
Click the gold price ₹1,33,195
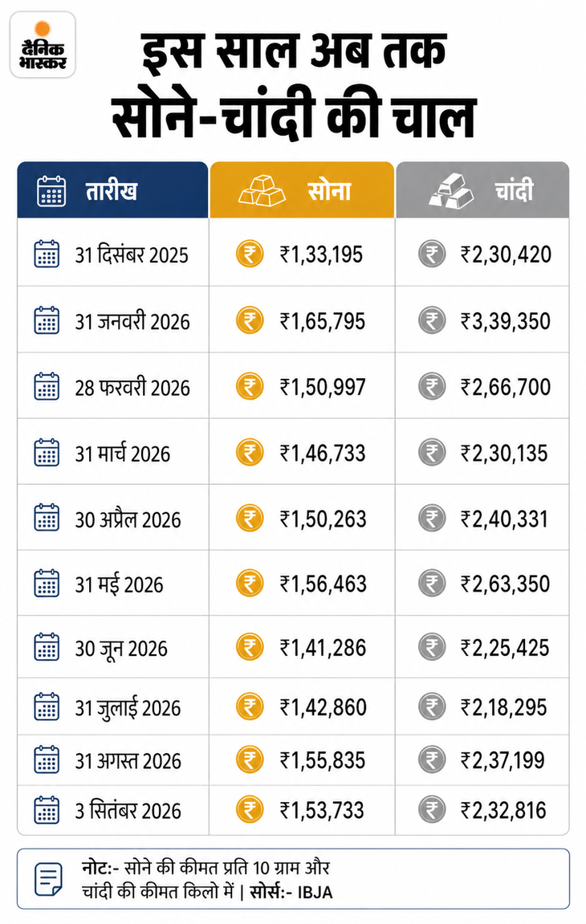(321, 254)
